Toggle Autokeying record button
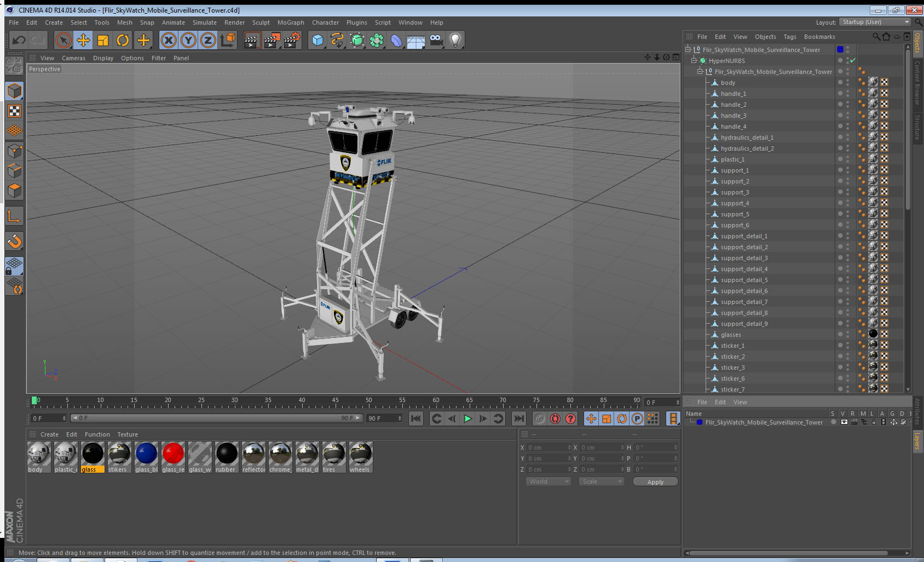The image size is (924, 562). pos(555,419)
